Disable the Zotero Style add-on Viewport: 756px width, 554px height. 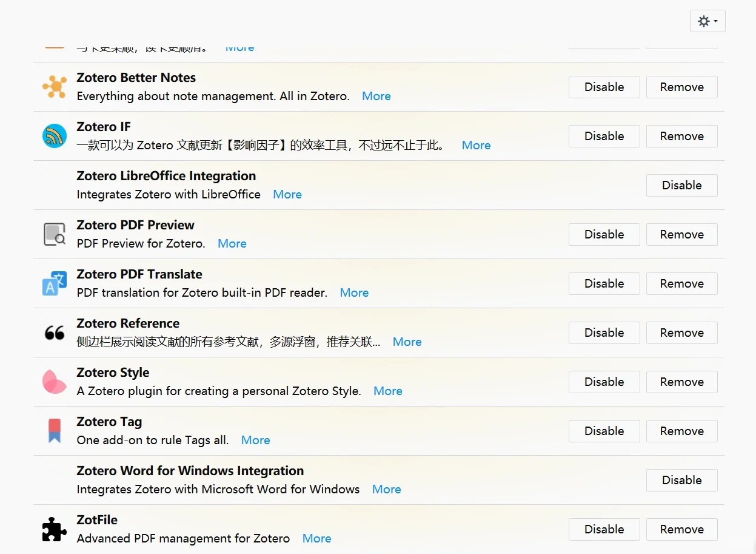point(604,382)
